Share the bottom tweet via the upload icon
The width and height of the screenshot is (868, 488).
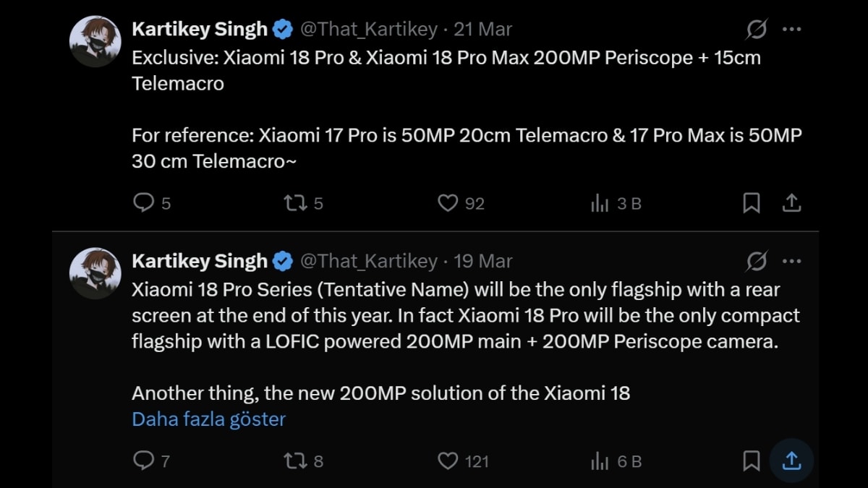pos(791,461)
